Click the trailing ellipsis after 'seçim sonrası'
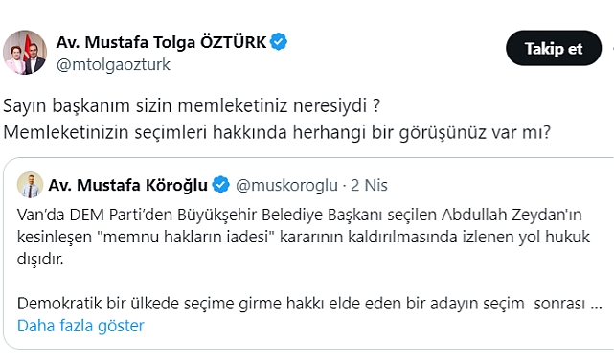The height and width of the screenshot is (364, 614). coord(597,304)
